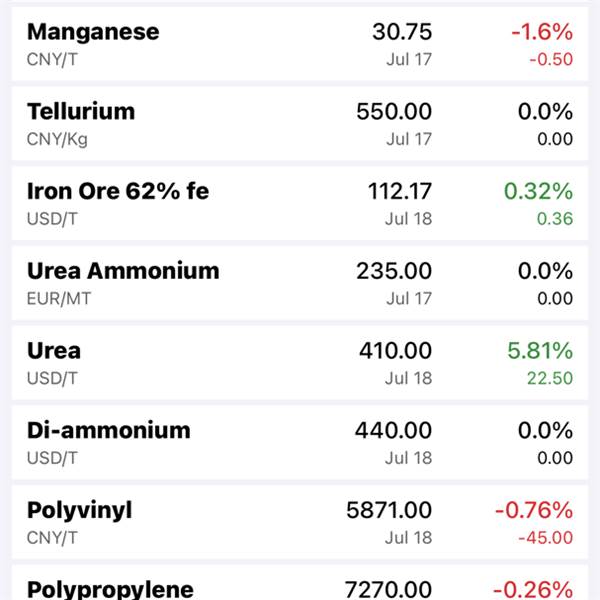Open the Urea commodity row
This screenshot has height=600, width=600.
click(300, 363)
